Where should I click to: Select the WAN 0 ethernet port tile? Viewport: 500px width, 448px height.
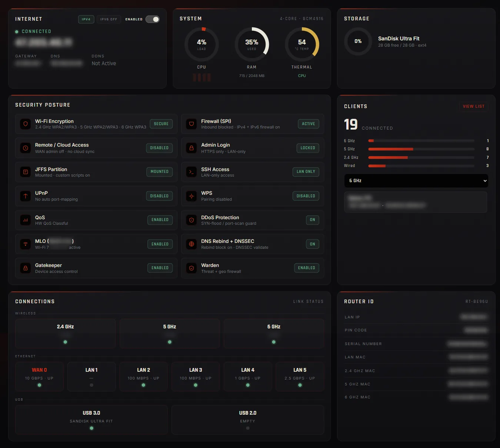[39, 377]
